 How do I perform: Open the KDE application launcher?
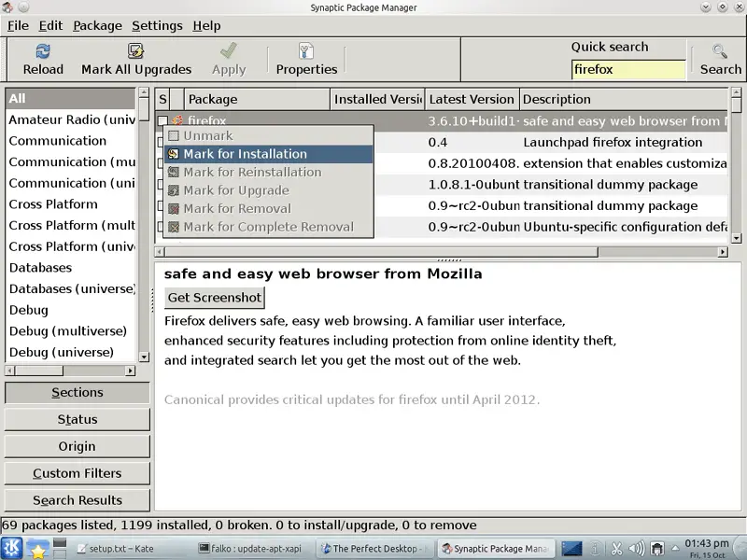[12, 548]
